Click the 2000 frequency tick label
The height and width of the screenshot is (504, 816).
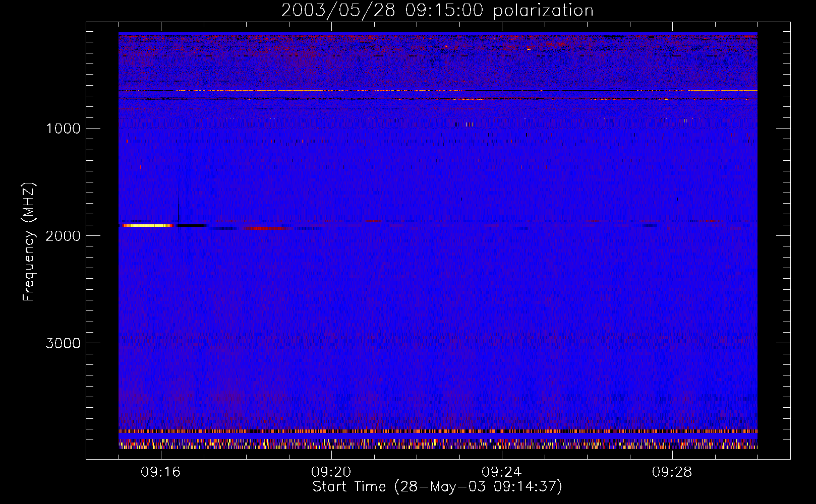pos(63,236)
